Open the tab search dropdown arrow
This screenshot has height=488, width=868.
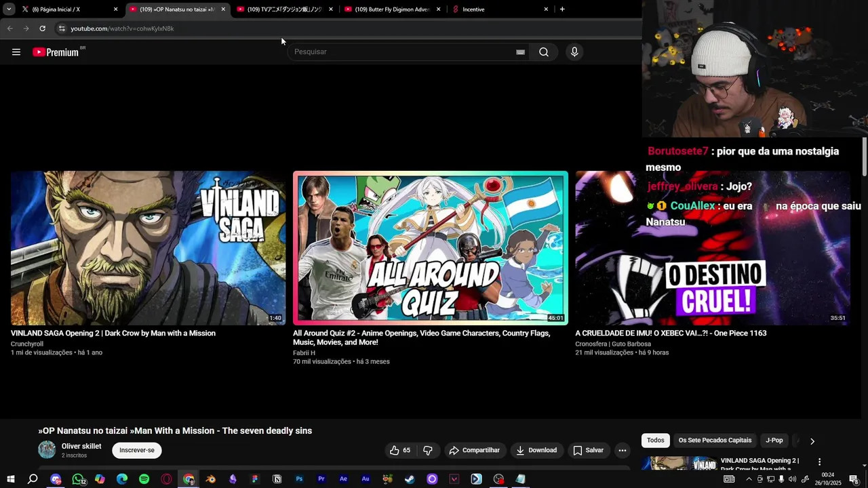coord(9,9)
